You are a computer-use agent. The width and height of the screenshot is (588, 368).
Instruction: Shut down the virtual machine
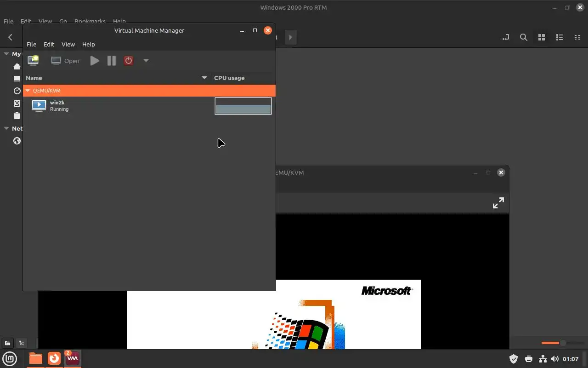(x=129, y=61)
